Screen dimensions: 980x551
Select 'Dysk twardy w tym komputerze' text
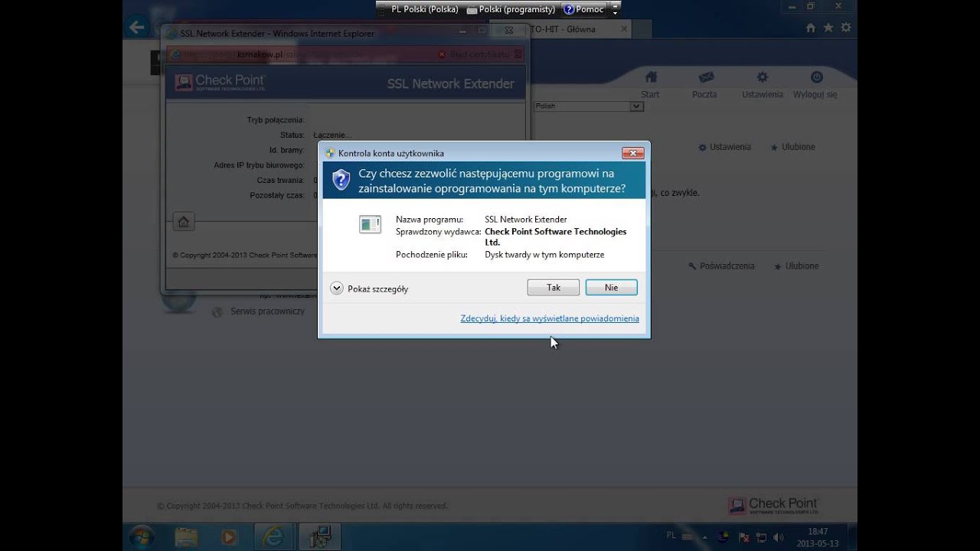544,254
